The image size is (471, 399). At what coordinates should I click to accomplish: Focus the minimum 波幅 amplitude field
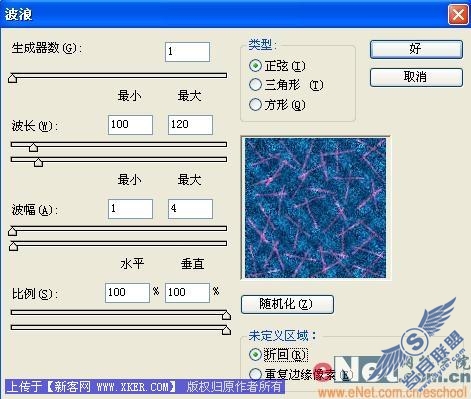[x=130, y=209]
